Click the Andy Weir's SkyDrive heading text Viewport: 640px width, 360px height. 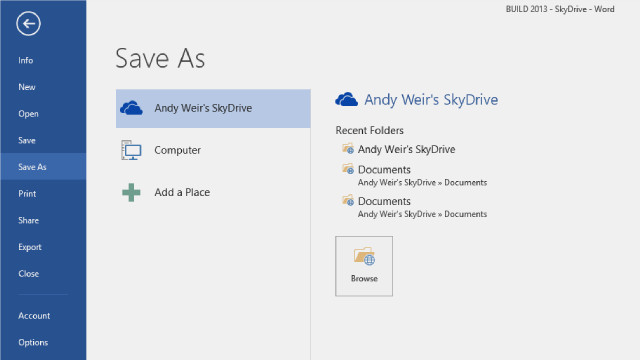[431, 100]
